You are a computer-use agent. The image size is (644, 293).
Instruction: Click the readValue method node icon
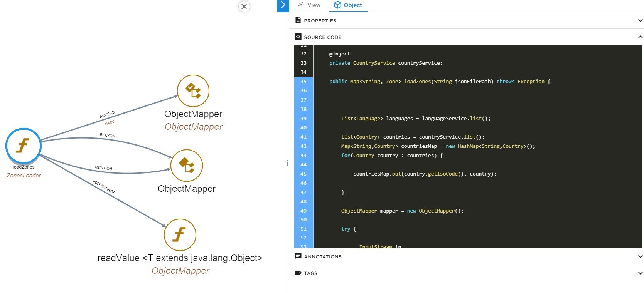(x=180, y=235)
